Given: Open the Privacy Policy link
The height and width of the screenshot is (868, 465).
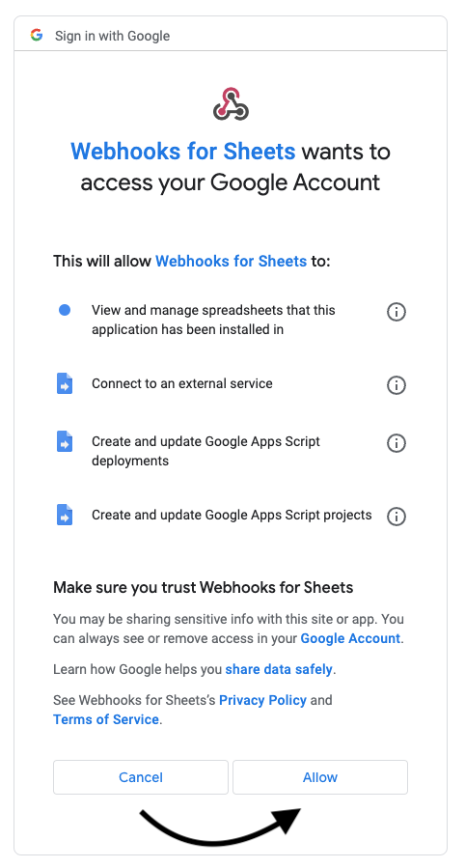Looking at the screenshot, I should coord(262,700).
